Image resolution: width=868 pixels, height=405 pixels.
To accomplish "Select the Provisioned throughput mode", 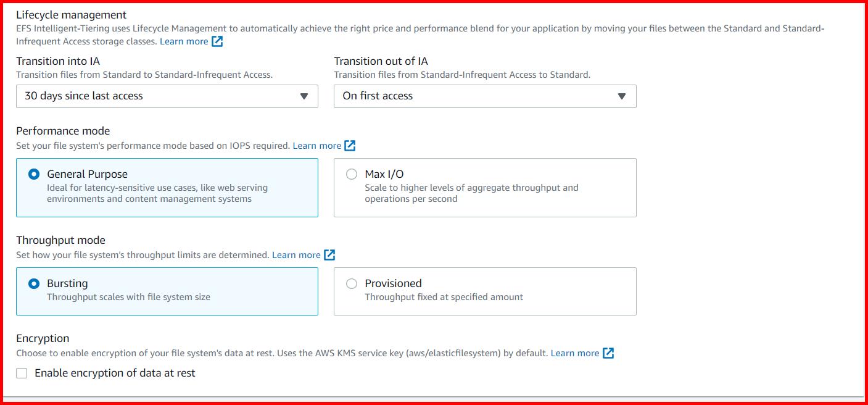I will click(352, 283).
